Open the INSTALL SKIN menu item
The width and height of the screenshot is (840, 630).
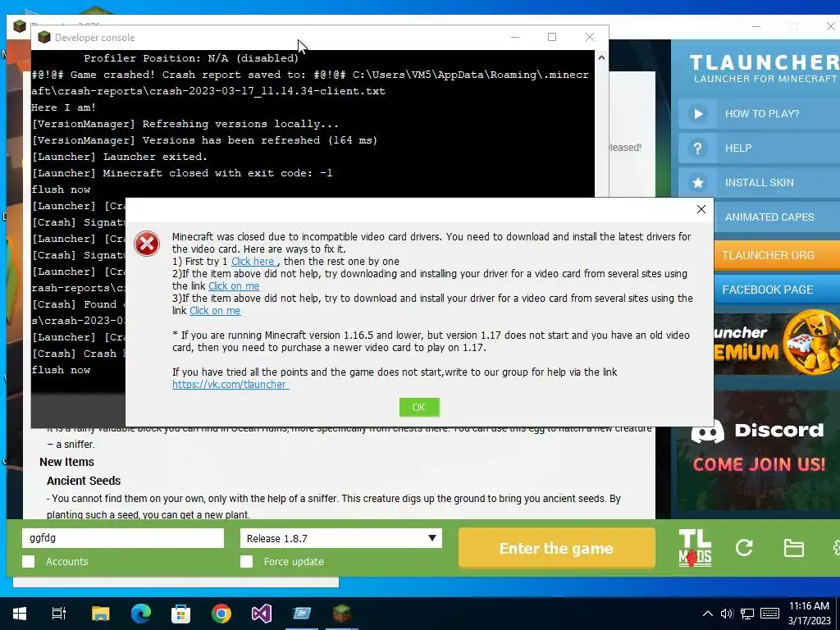click(759, 182)
